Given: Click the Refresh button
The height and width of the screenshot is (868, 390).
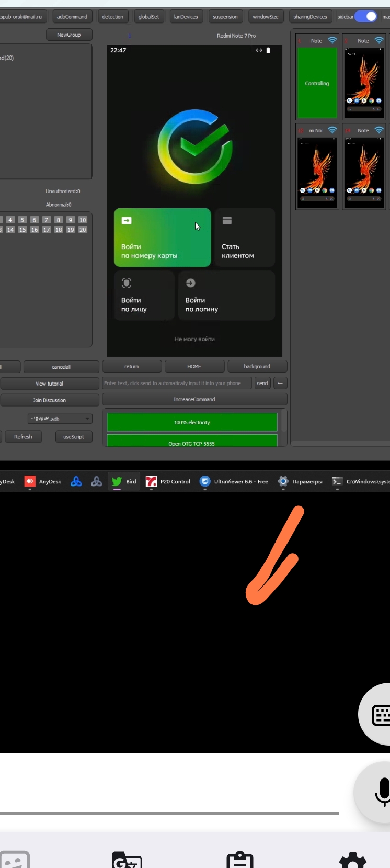Looking at the screenshot, I should click(x=23, y=436).
